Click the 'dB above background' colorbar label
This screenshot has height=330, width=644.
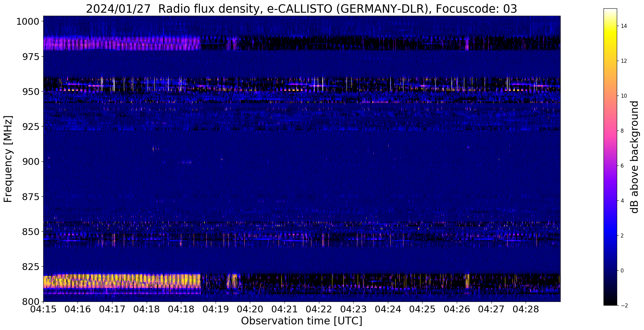[x=634, y=157]
